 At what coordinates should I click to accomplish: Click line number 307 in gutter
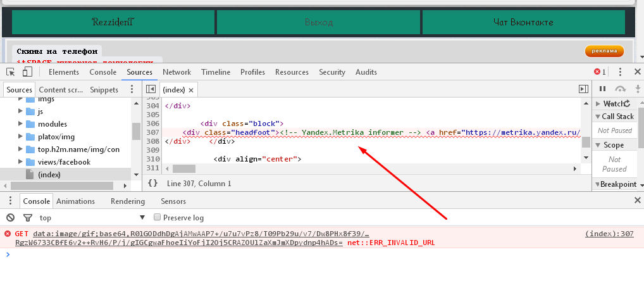[152, 132]
